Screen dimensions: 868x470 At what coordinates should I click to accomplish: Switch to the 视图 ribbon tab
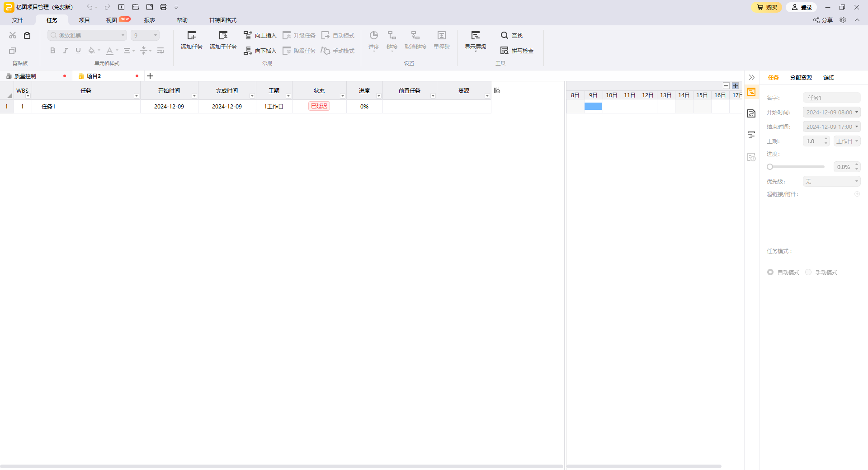112,20
